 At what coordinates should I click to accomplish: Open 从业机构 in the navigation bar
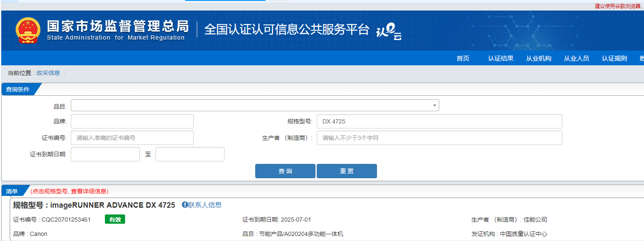[x=539, y=59]
